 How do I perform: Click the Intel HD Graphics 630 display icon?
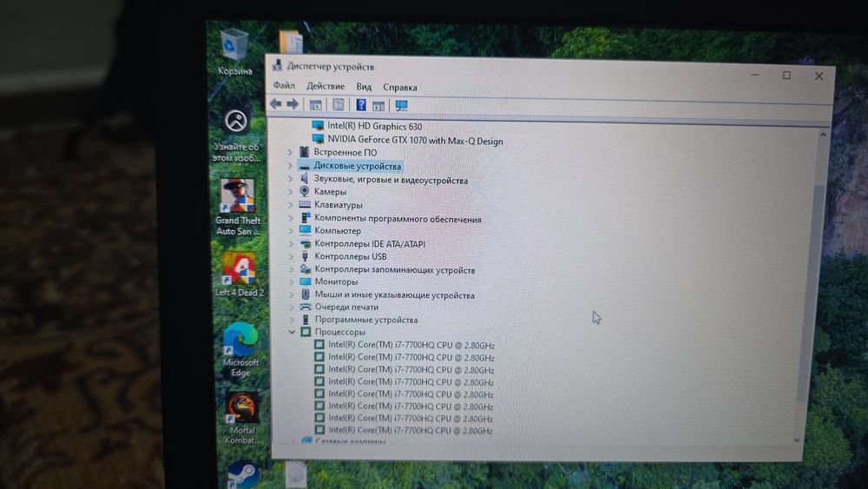coord(318,126)
